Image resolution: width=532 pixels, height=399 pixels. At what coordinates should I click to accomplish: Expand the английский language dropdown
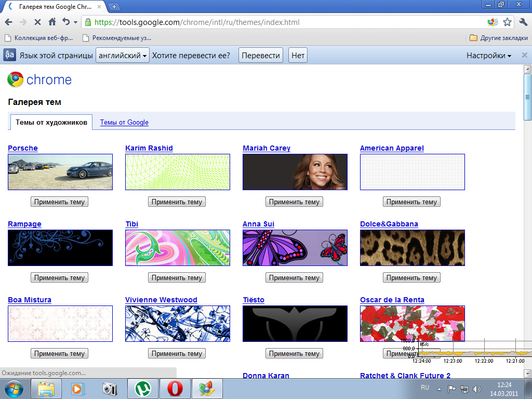tap(123, 55)
